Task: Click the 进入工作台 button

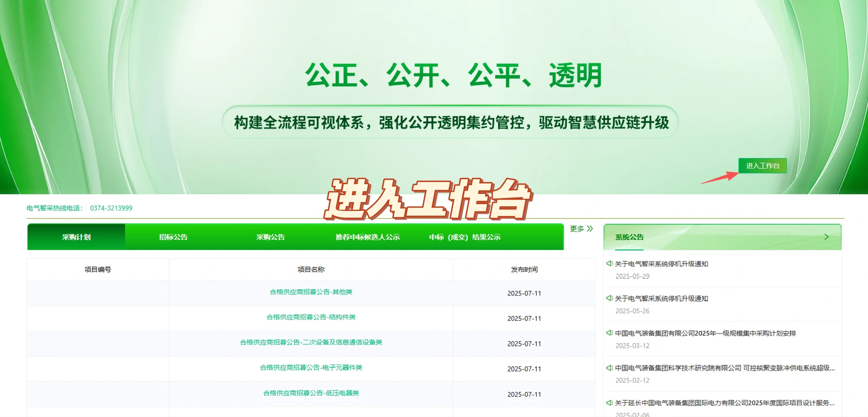Action: tap(762, 165)
